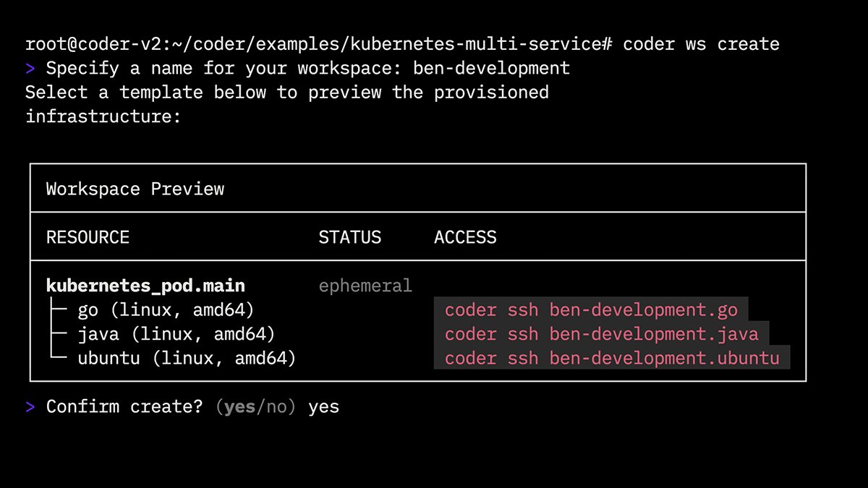The height and width of the screenshot is (488, 868).
Task: Click the "RESOURCE" column header
Action: point(88,238)
